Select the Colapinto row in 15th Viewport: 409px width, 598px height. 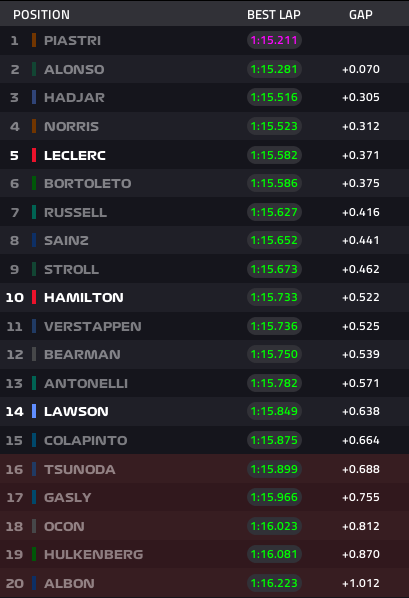point(204,440)
